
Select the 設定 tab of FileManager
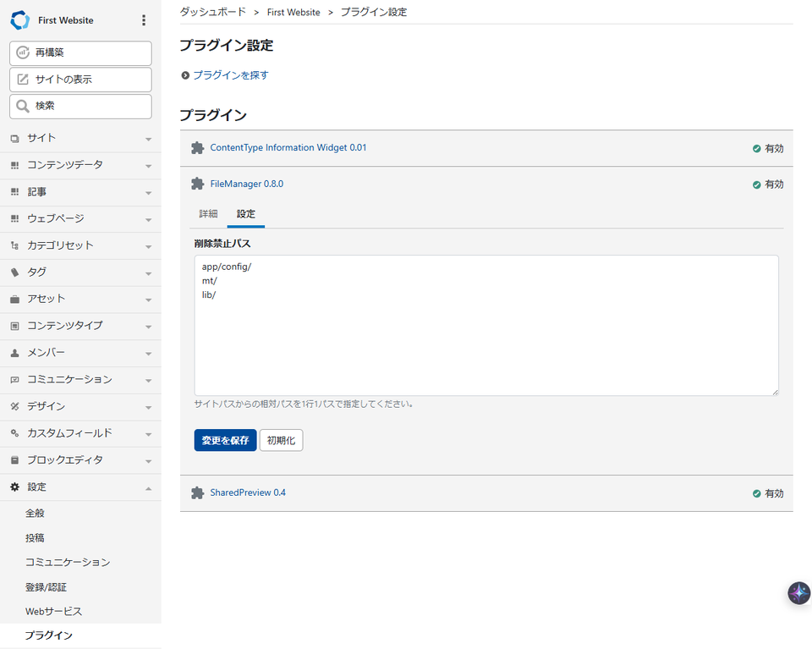tap(245, 214)
